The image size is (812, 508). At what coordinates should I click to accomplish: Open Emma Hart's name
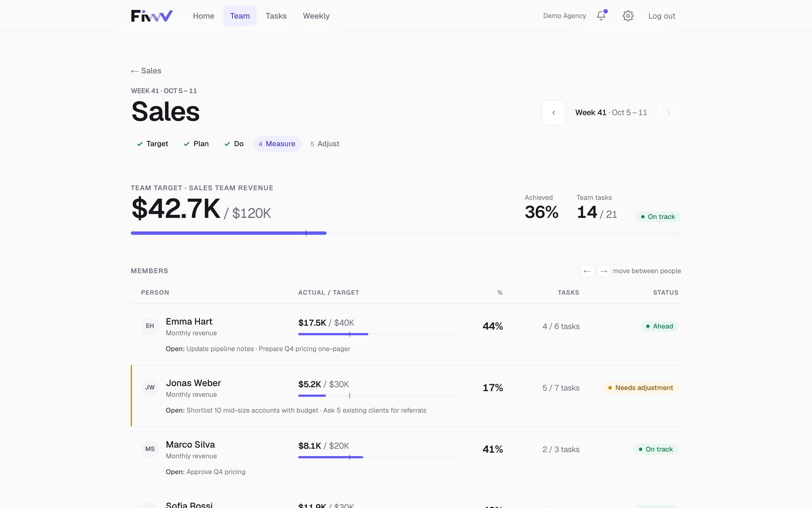click(189, 321)
